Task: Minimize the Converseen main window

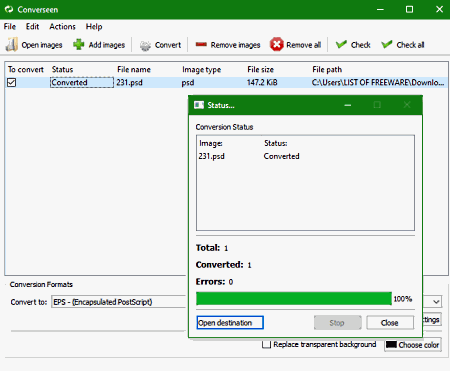Action: pyautogui.click(x=380, y=9)
